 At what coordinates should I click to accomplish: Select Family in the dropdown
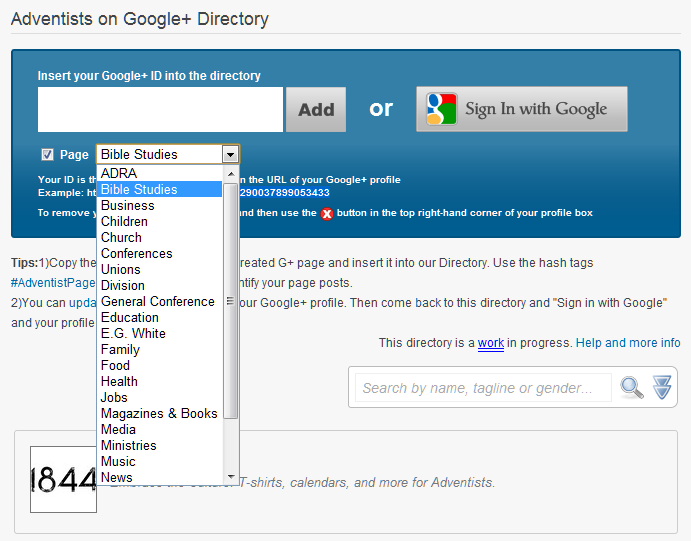pos(160,349)
